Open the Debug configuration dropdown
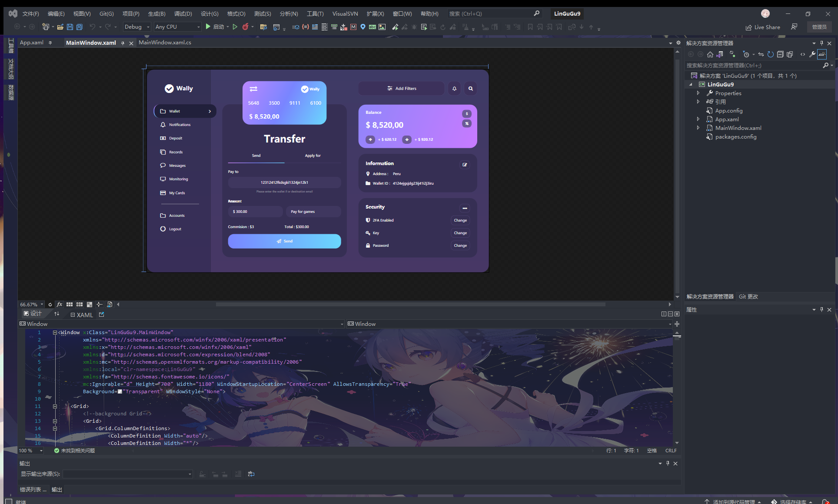Viewport: 838px width, 504px height. [136, 27]
